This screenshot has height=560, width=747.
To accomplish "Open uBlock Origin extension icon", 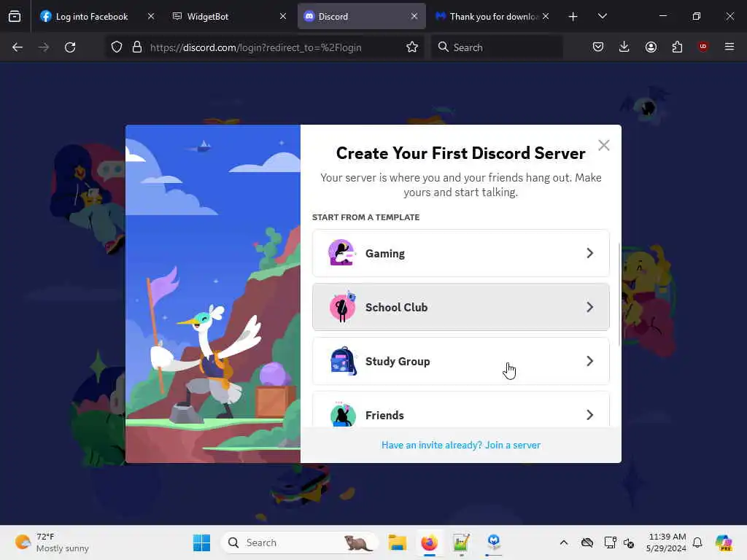I will tap(703, 47).
